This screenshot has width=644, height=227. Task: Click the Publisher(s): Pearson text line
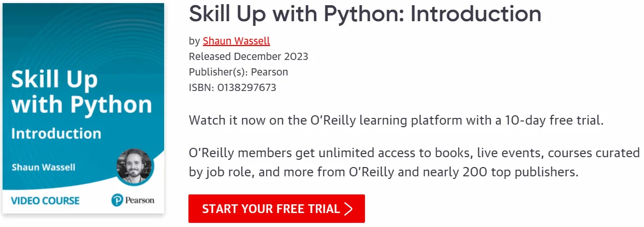coord(238,72)
